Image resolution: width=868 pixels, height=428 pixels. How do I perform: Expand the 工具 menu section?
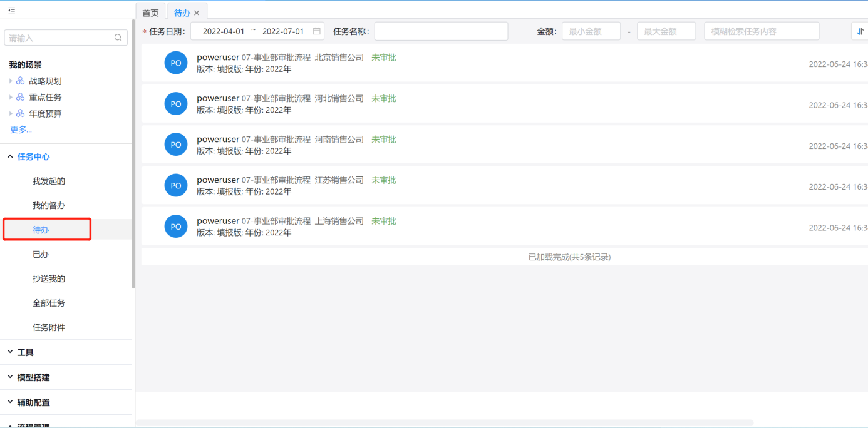10,352
